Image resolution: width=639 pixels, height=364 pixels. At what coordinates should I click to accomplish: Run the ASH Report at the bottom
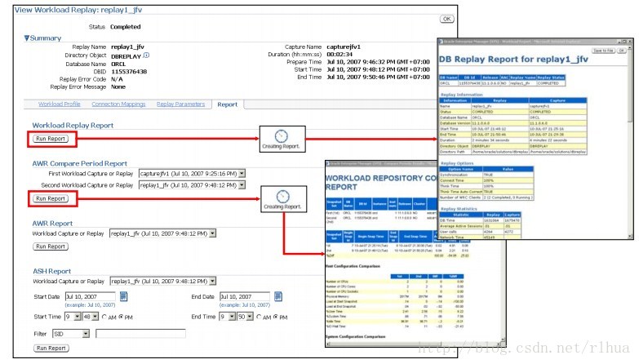point(51,348)
